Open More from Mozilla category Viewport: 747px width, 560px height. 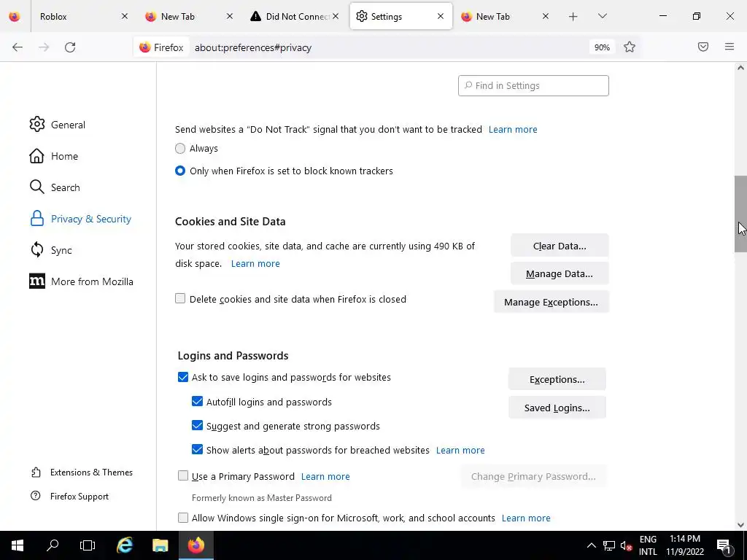click(x=81, y=282)
